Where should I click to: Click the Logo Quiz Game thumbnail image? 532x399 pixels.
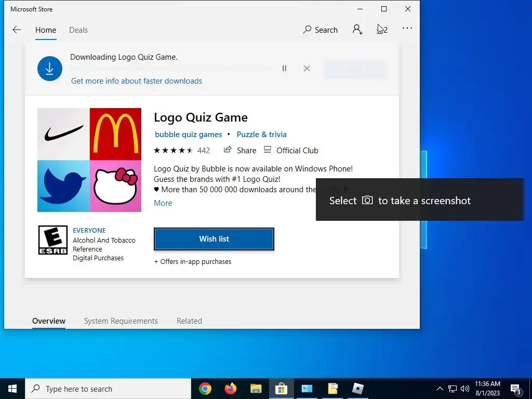pyautogui.click(x=89, y=160)
